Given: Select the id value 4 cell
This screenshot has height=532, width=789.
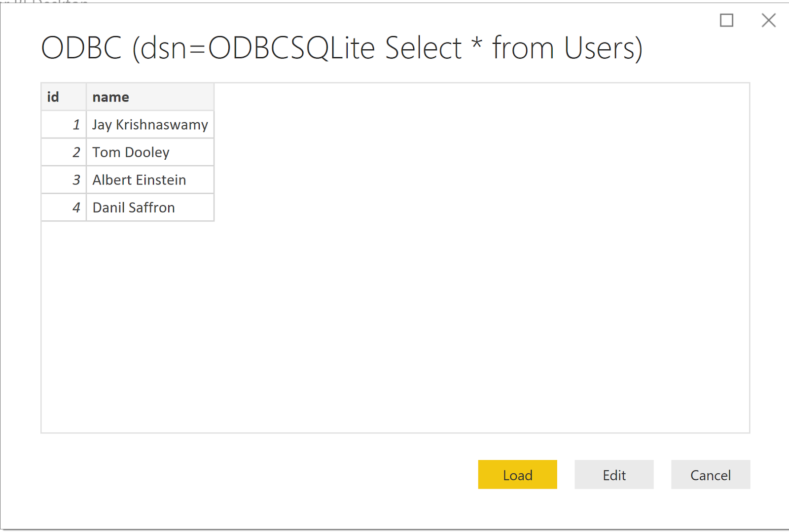Looking at the screenshot, I should pos(63,207).
